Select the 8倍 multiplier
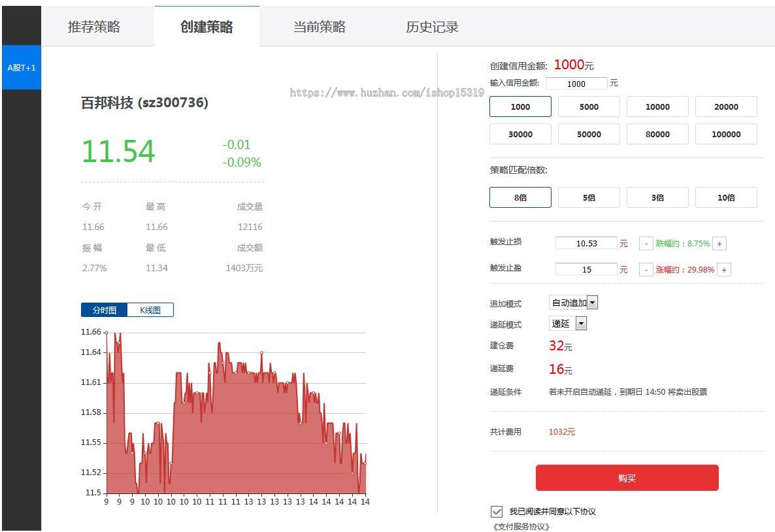This screenshot has width=775, height=532. pos(520,197)
